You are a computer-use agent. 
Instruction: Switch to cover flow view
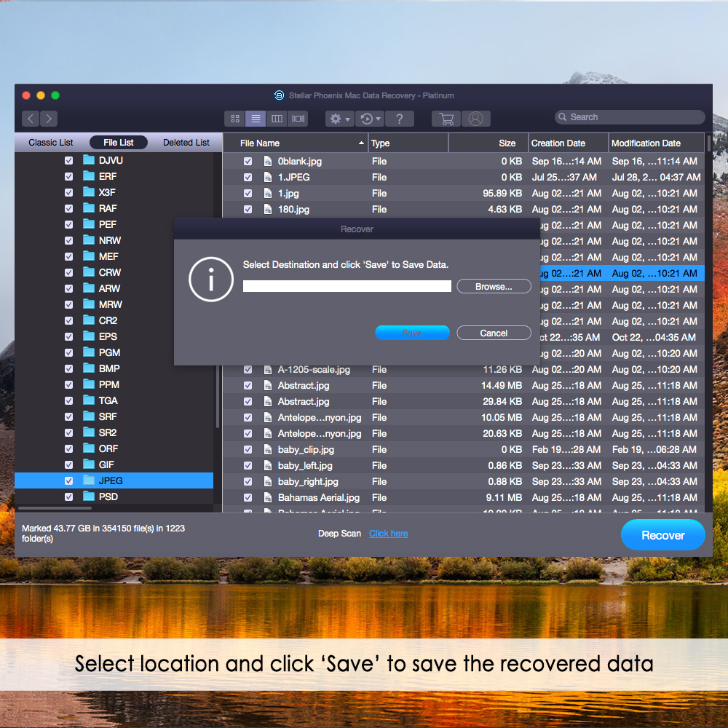click(x=298, y=119)
